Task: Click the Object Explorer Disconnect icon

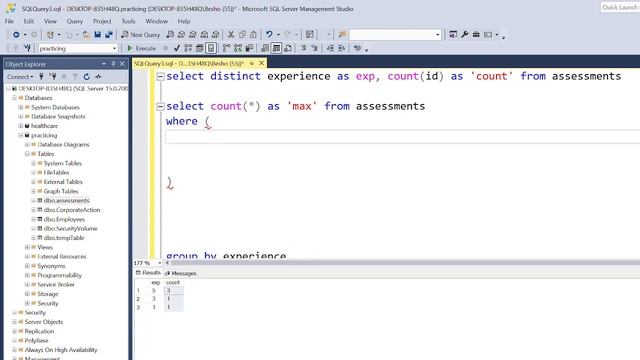Action: [x=53, y=77]
